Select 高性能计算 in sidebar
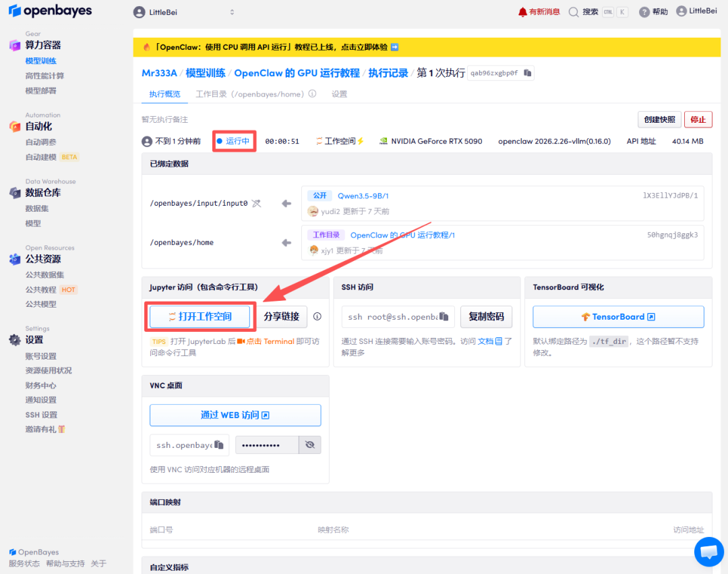Viewport: 728px width, 574px height. point(44,76)
